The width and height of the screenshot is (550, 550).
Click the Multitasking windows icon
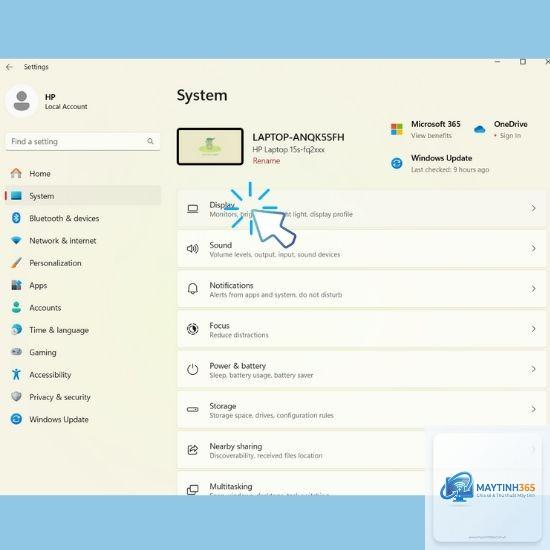193,490
